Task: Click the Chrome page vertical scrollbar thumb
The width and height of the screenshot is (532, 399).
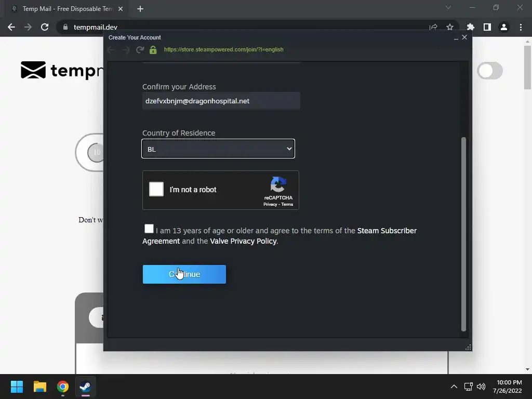Action: (x=527, y=67)
